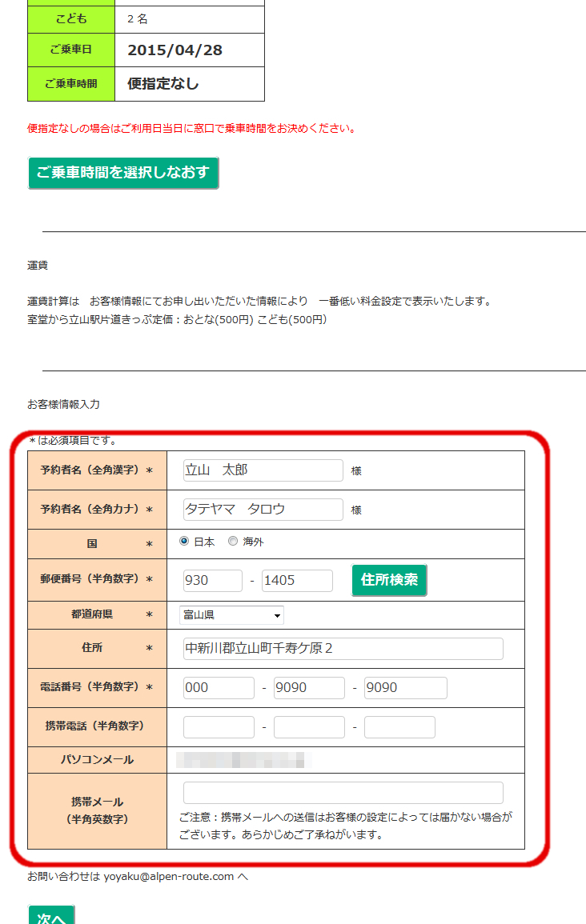
Task: Click the 室堂から立山駅片道きっぷ定価 fare line
Action: point(177,319)
